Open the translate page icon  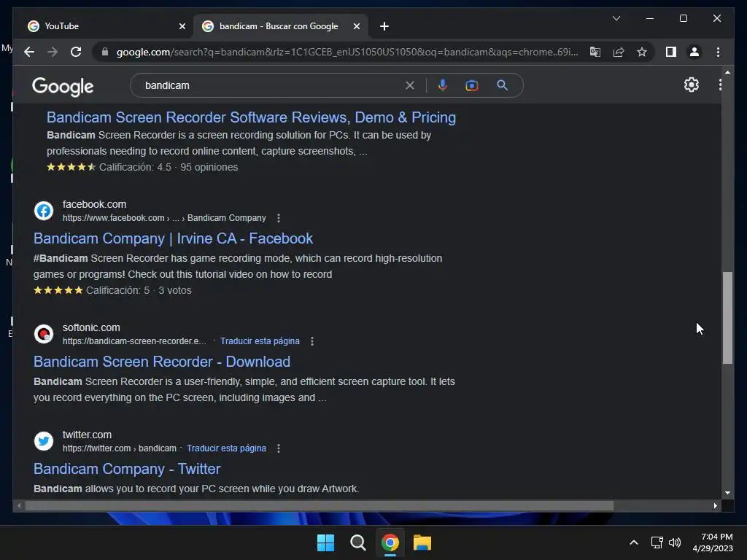tap(595, 52)
